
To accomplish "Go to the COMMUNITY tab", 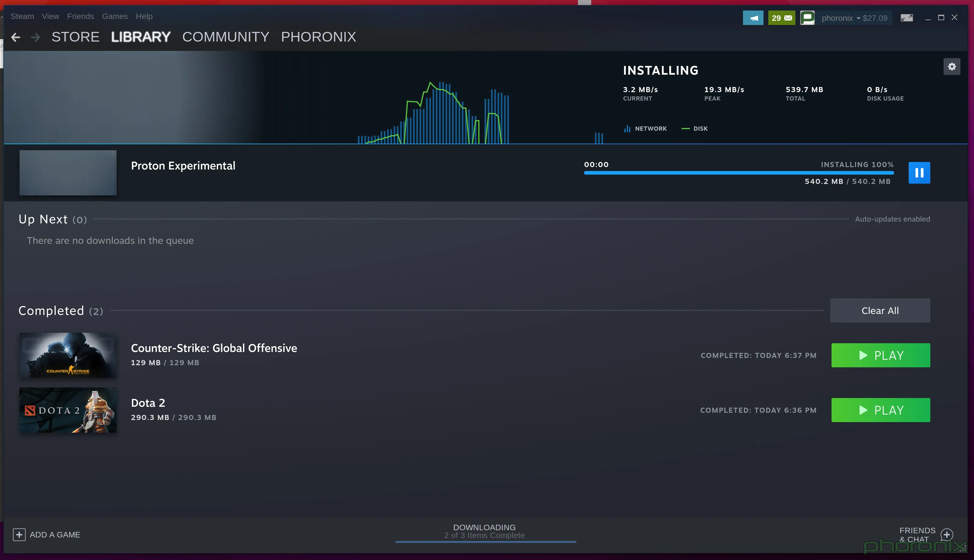I will 226,37.
